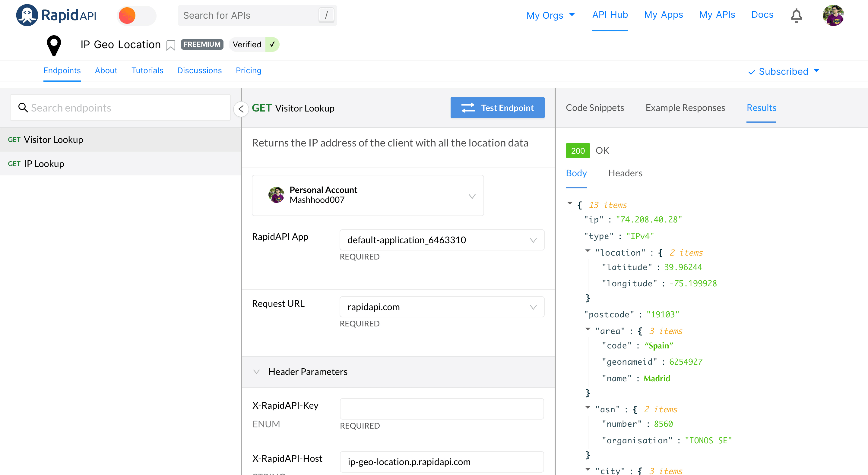The width and height of the screenshot is (868, 475).
Task: Click the postcode value "19103"
Action: 663,314
